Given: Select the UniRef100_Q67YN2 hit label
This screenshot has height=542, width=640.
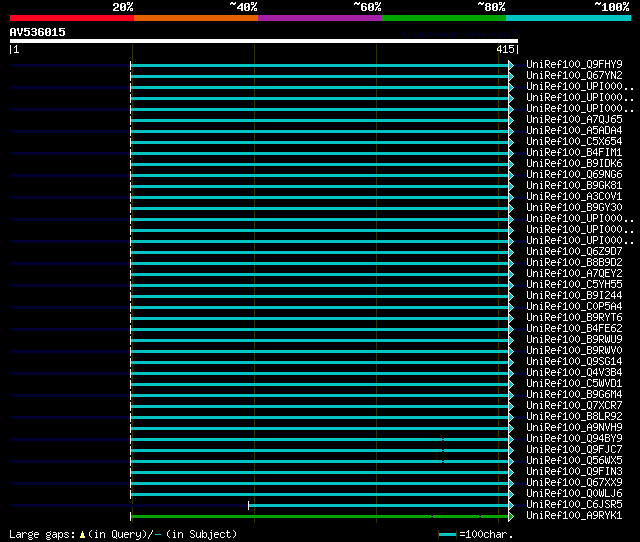Looking at the screenshot, I should (x=574, y=76).
